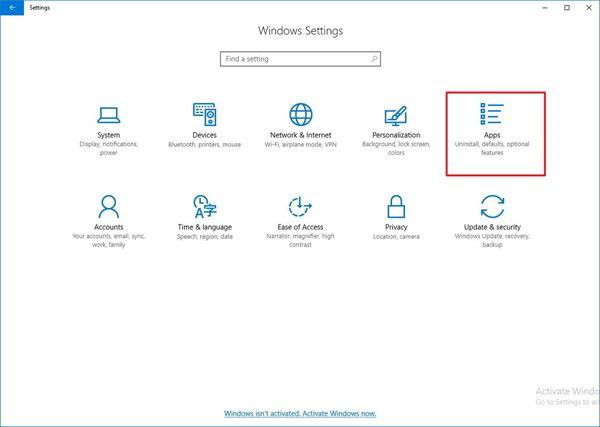Open the System settings laptop icon
600x427 pixels.
[x=109, y=113]
